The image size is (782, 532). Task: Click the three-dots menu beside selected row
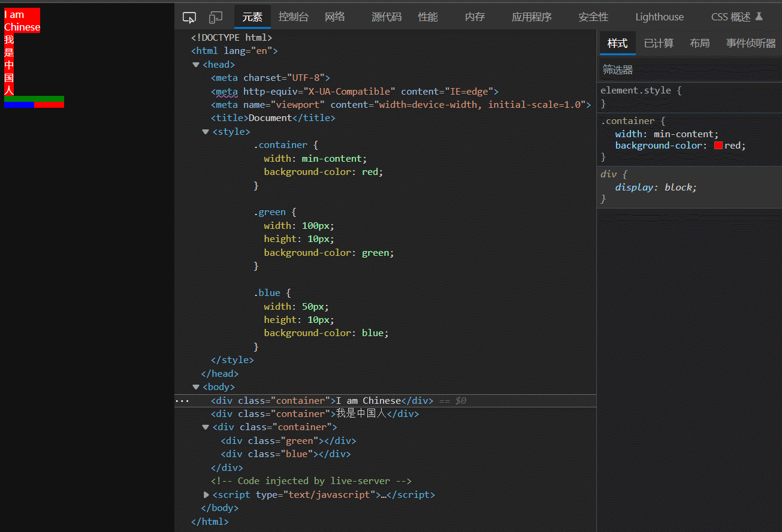click(182, 401)
